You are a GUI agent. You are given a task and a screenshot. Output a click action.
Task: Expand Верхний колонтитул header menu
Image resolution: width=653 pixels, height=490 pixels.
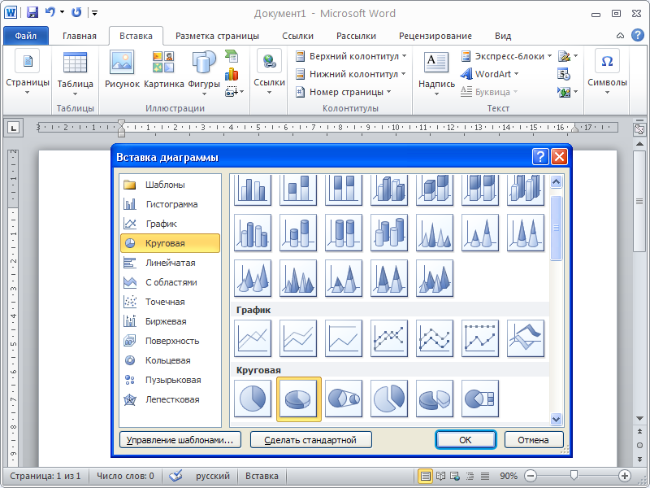351,56
